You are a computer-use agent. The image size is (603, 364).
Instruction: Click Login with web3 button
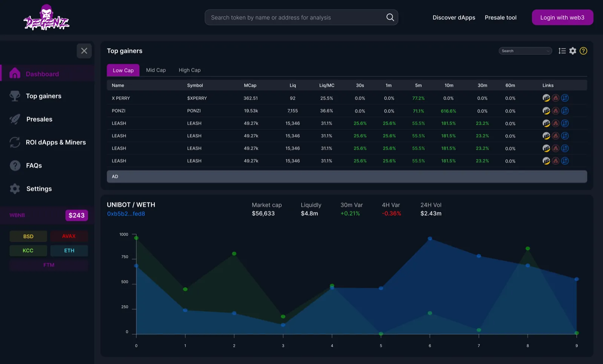pyautogui.click(x=562, y=17)
